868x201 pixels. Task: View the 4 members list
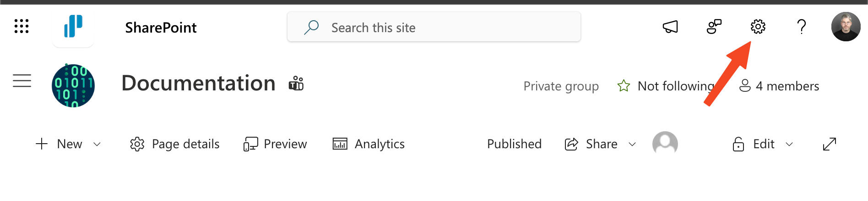[779, 86]
